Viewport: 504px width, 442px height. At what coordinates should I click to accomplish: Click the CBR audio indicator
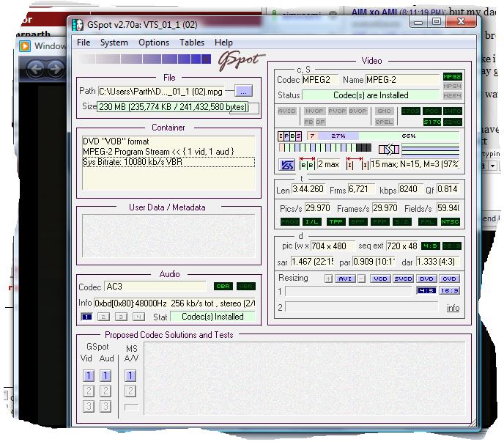[223, 287]
